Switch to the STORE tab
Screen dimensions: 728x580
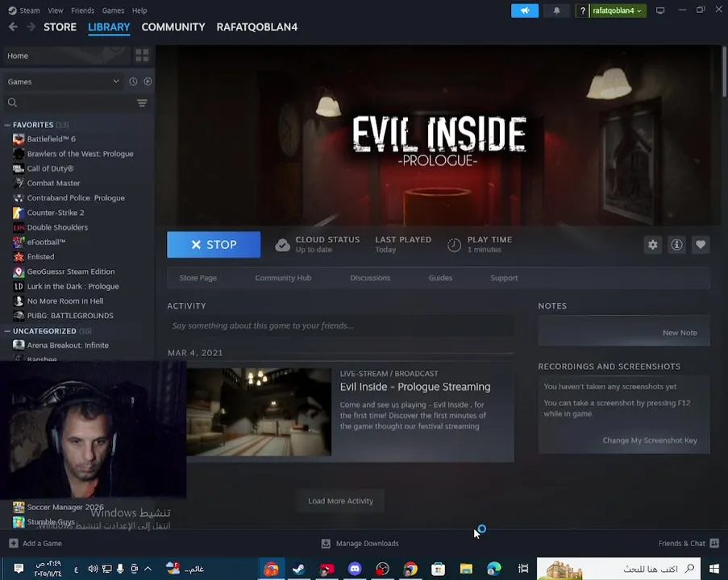(x=60, y=27)
